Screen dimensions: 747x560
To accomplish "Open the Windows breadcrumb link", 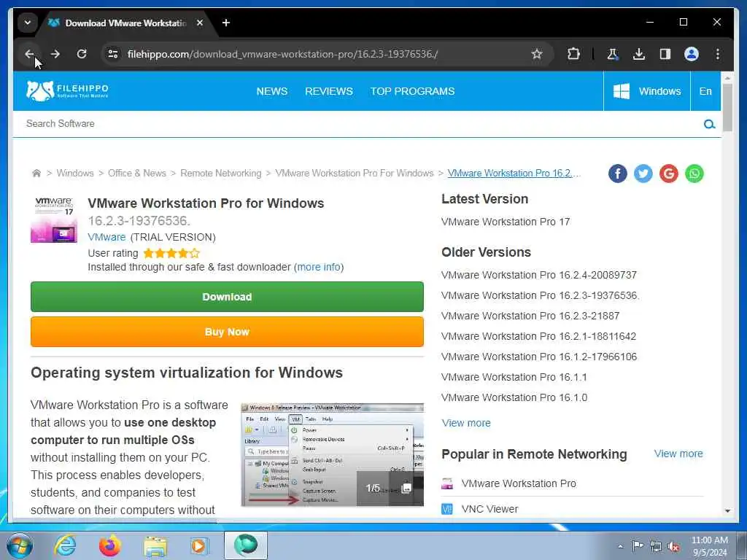I will 75,174.
